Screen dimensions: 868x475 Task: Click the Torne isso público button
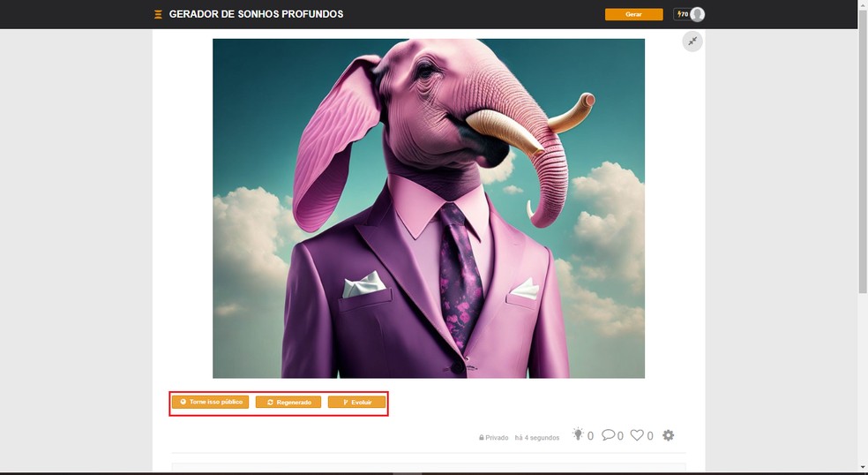coord(210,402)
